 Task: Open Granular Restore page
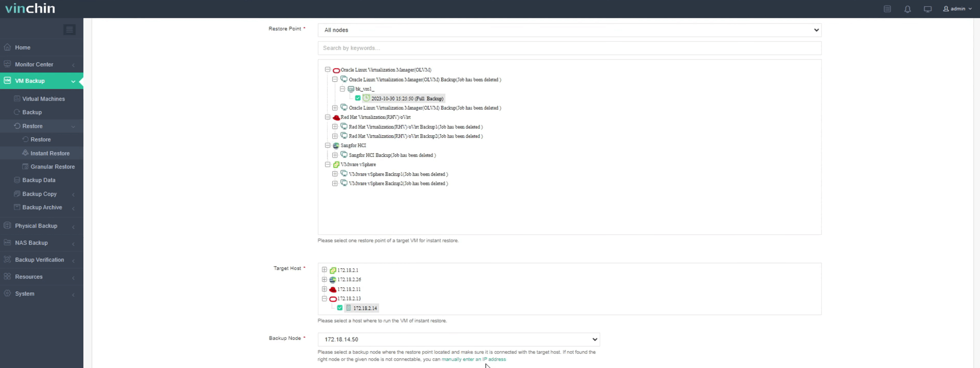[x=52, y=167]
